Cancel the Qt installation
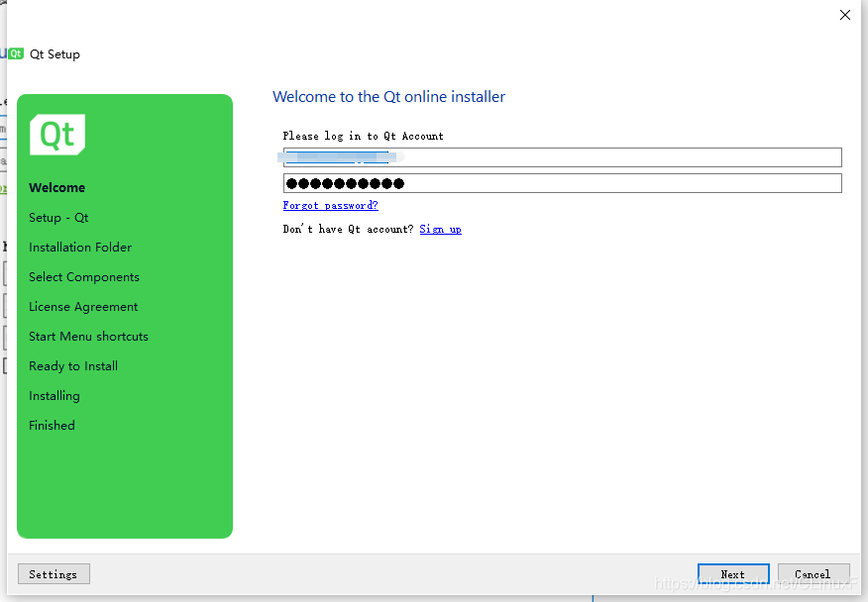Image resolution: width=868 pixels, height=602 pixels. (x=814, y=574)
